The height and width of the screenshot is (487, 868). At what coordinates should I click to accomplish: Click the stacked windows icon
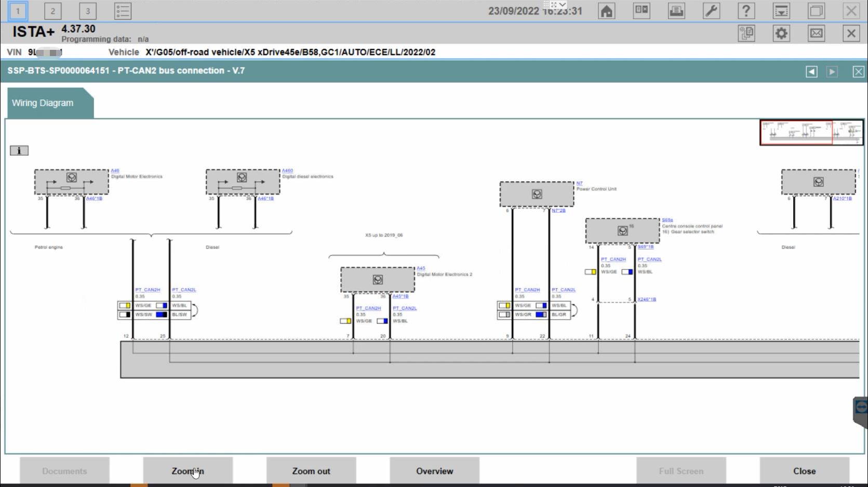pyautogui.click(x=816, y=11)
